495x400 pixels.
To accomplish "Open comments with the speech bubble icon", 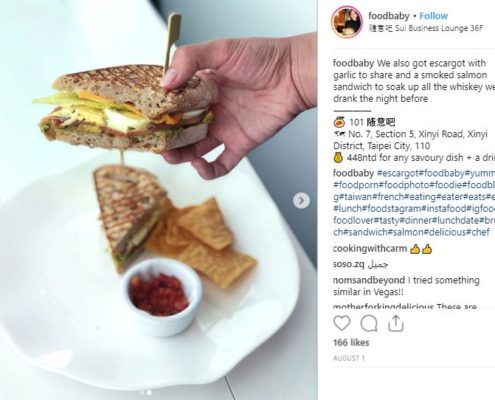I will (369, 323).
